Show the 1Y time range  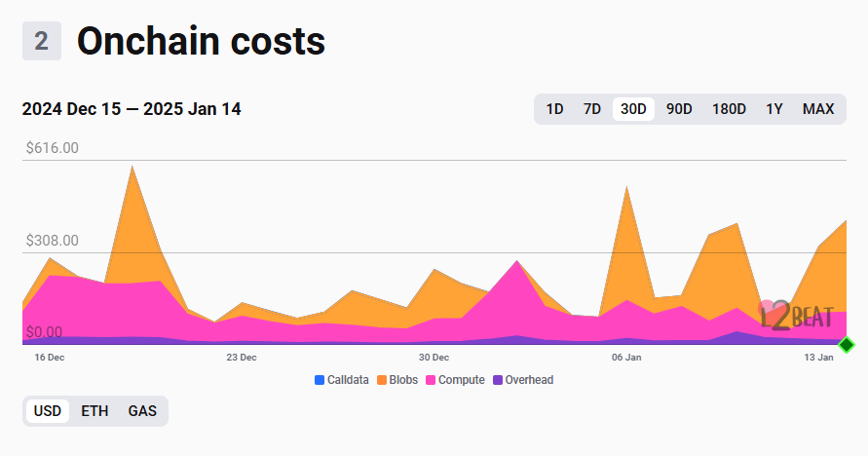774,109
